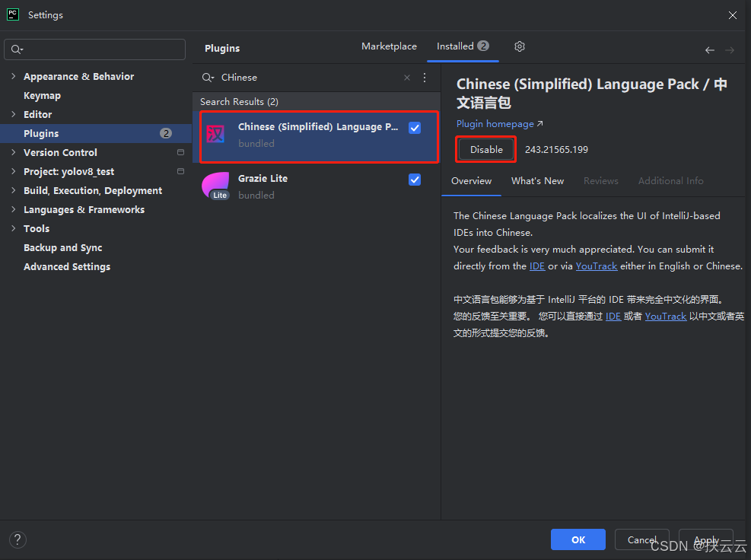751x560 pixels.
Task: Open the What's New tab
Action: [537, 181]
